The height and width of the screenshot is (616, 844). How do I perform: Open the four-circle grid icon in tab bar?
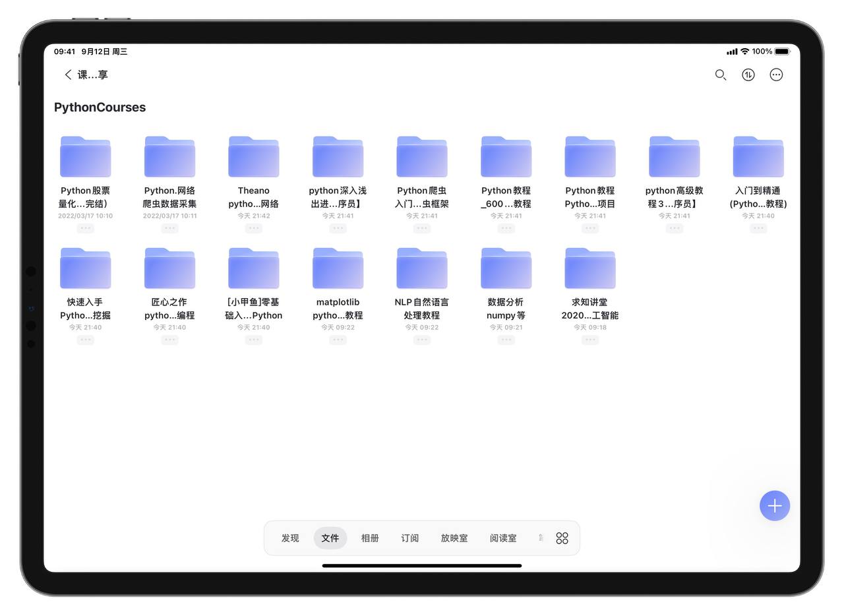[562, 538]
